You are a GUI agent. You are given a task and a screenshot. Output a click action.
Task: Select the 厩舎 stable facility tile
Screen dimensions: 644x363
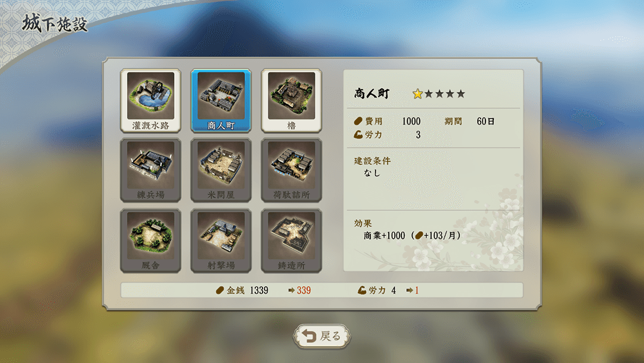[150, 241]
